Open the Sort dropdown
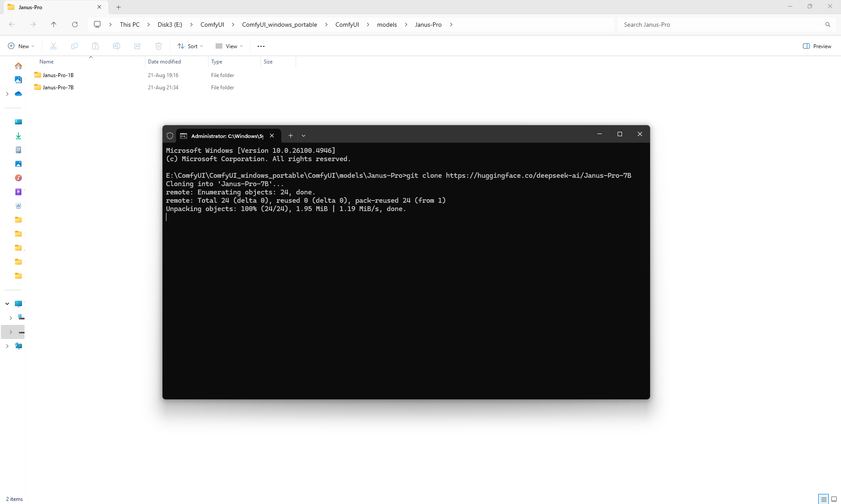The image size is (841, 504). click(190, 46)
